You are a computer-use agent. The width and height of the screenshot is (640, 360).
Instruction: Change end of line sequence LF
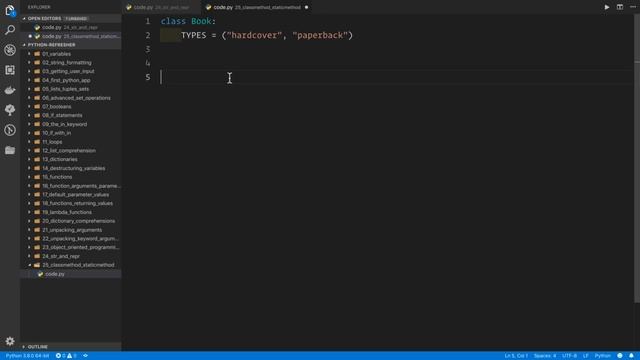[x=586, y=356]
